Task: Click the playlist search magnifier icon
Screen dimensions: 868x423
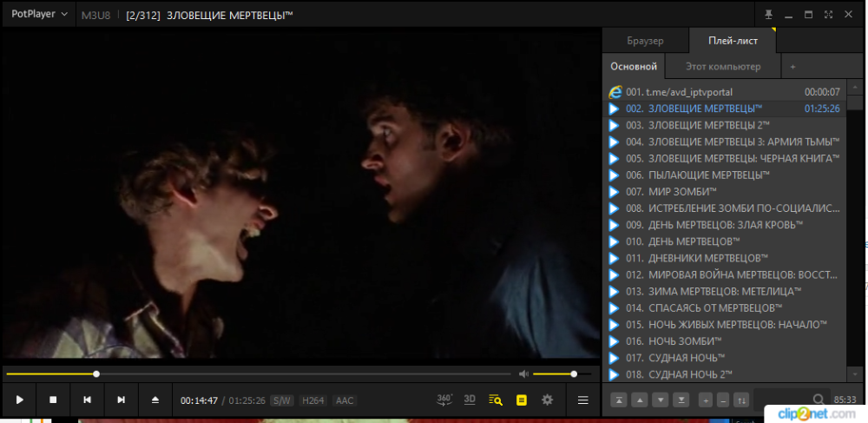Action: [x=819, y=400]
